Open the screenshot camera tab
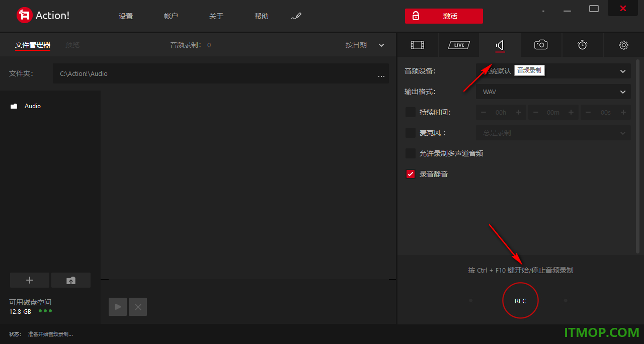Image resolution: width=644 pixels, height=344 pixels. 541,45
